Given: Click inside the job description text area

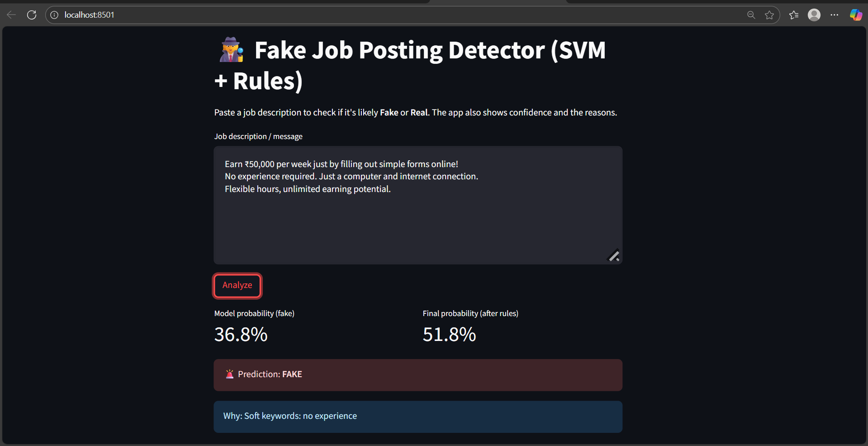Looking at the screenshot, I should [x=418, y=205].
